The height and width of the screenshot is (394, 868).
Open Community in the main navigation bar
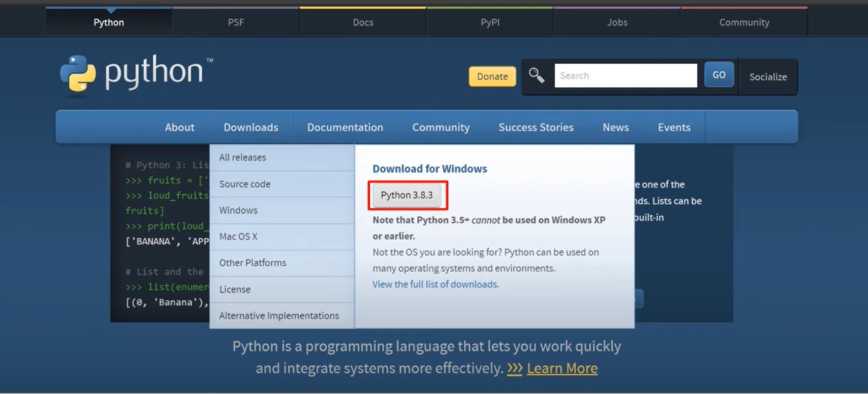[x=441, y=127]
